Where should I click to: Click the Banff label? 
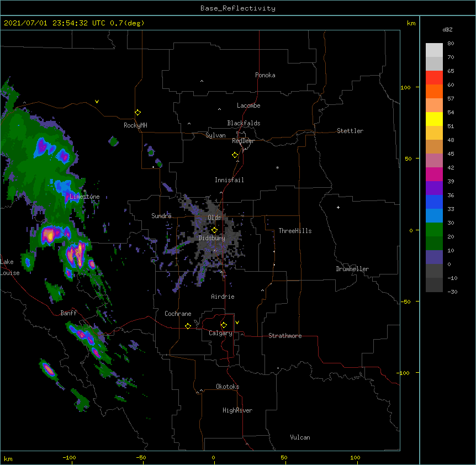click(68, 313)
